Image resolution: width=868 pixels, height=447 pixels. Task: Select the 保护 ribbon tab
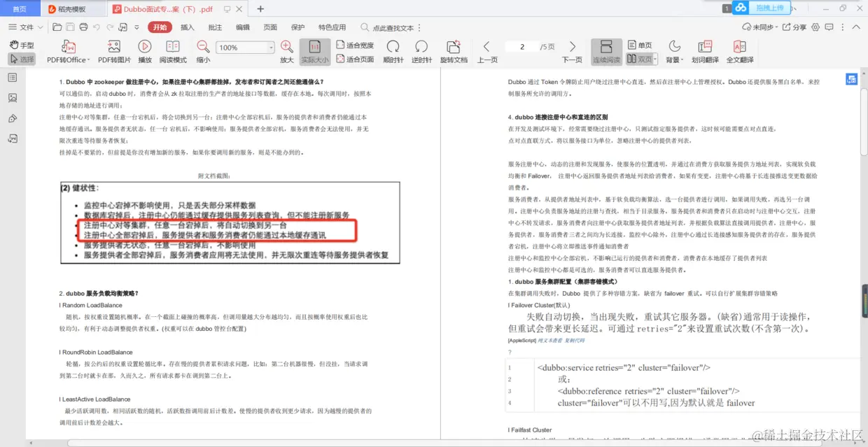298,27
